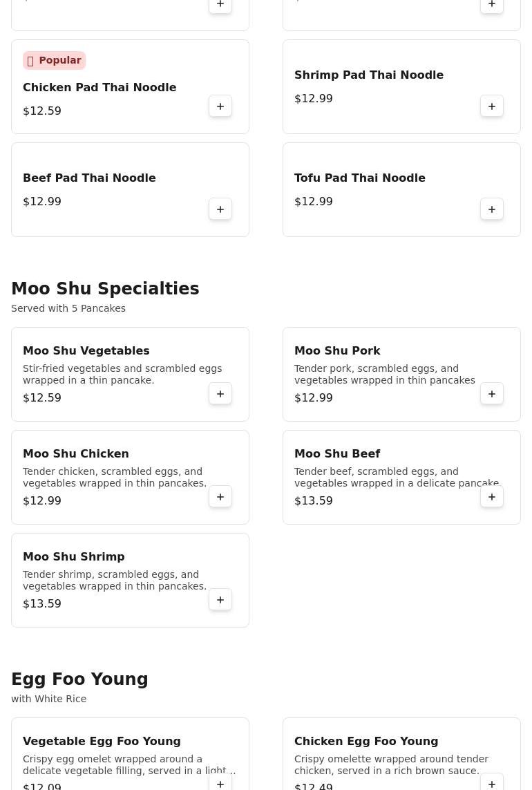Image resolution: width=532 pixels, height=790 pixels.
Task: Click the Egg Foo Young section heading
Action: (x=79, y=679)
